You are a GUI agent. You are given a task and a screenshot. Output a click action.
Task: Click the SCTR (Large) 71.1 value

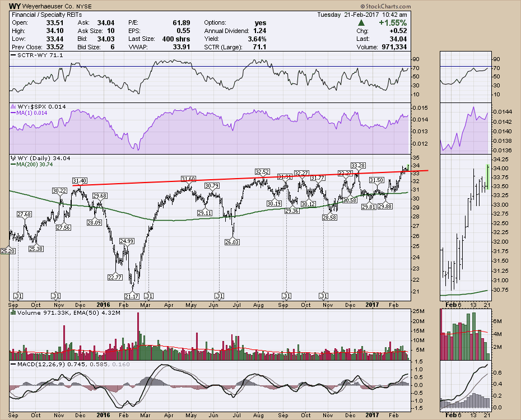point(259,47)
